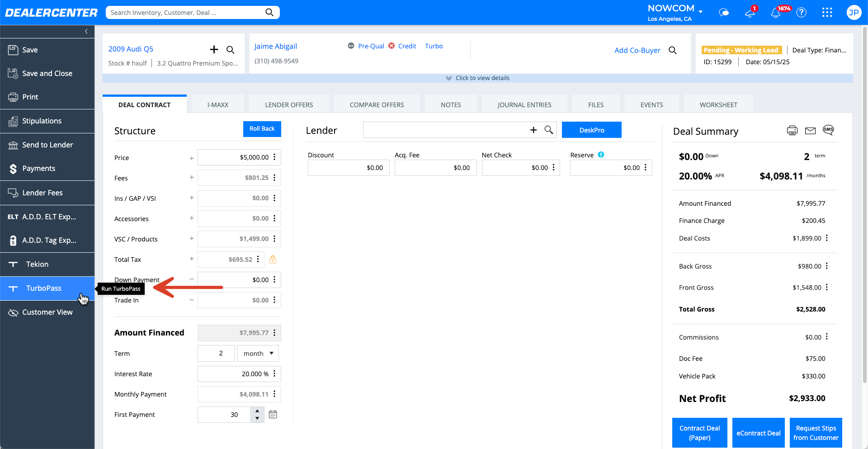Open Tekion in the sidebar
The height and width of the screenshot is (449, 868).
[47, 264]
